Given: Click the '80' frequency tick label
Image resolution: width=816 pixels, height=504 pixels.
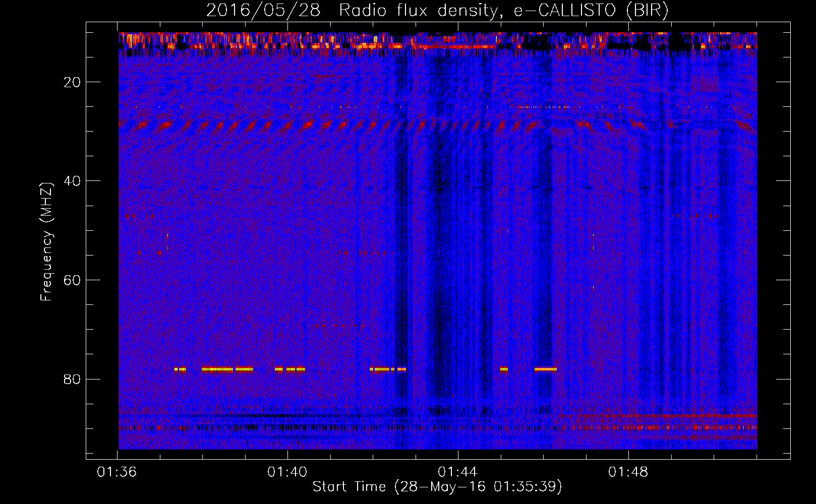Looking at the screenshot, I should (x=73, y=379).
